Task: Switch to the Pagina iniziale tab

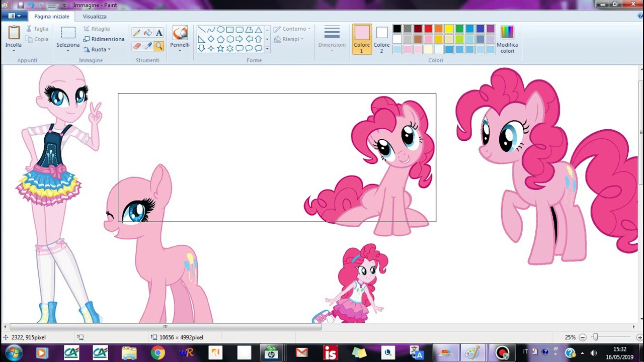Action: coord(52,17)
